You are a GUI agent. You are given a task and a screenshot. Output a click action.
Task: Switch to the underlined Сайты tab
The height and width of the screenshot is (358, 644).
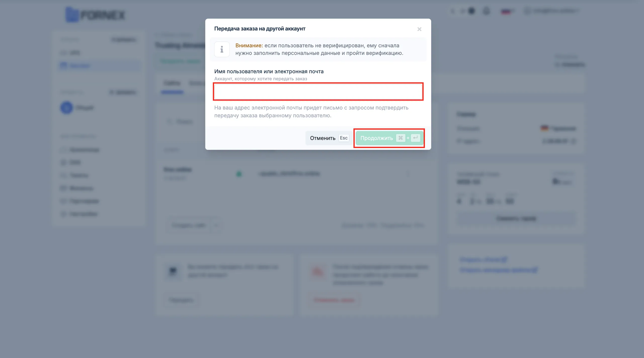(x=172, y=83)
